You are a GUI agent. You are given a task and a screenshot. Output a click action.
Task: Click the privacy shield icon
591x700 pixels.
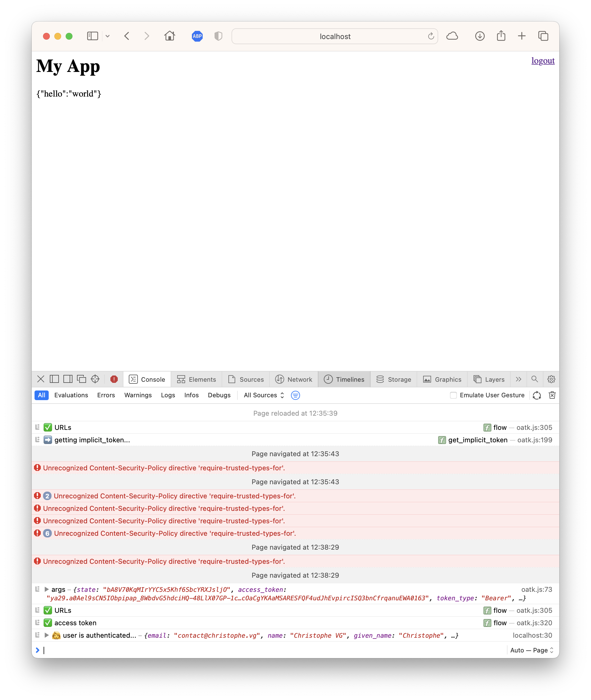click(218, 36)
